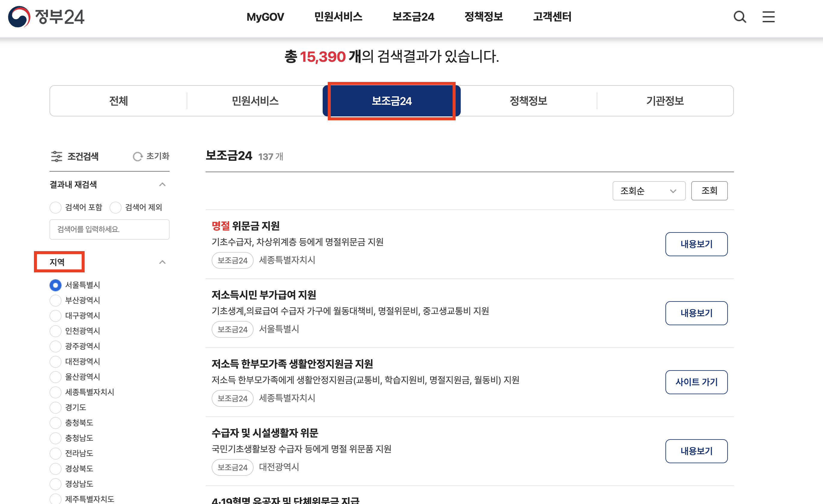Switch to the 기관정보 results tab
Image resolution: width=823 pixels, height=504 pixels.
coord(665,101)
